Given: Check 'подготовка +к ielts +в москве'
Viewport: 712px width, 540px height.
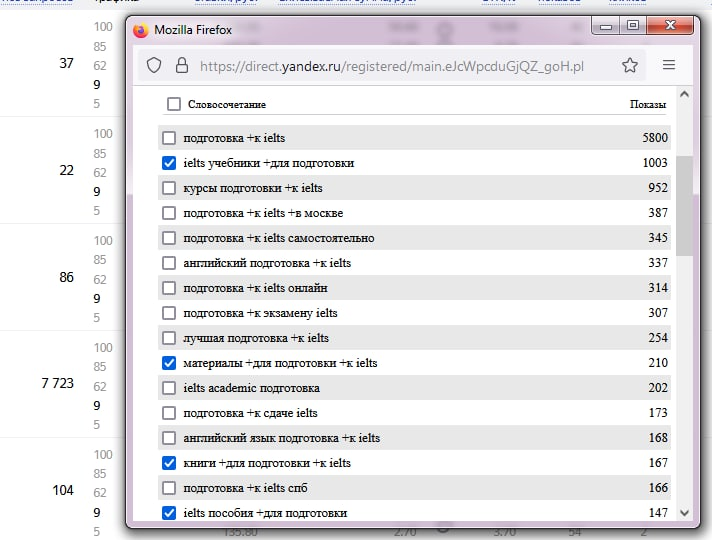Looking at the screenshot, I should 169,213.
